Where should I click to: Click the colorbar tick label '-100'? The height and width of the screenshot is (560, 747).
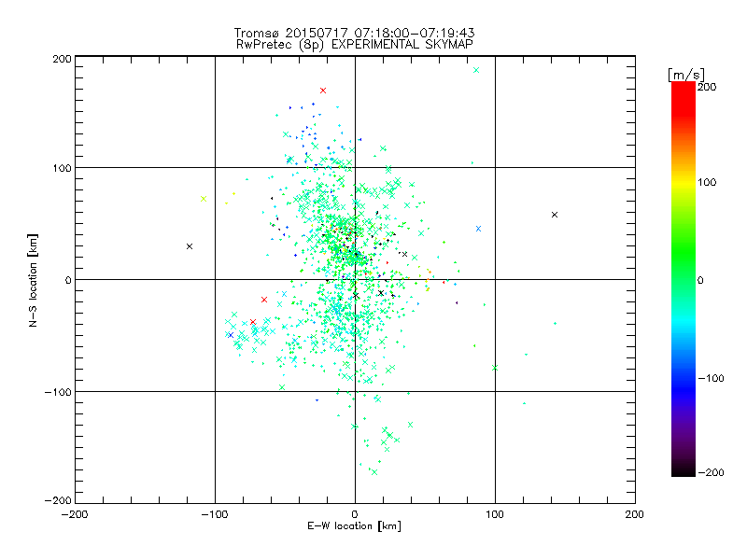pos(711,378)
